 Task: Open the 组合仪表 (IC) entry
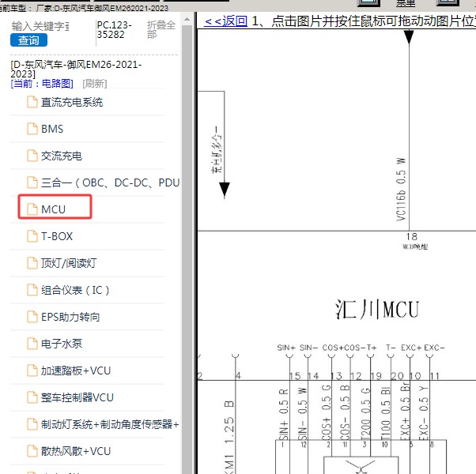click(75, 290)
